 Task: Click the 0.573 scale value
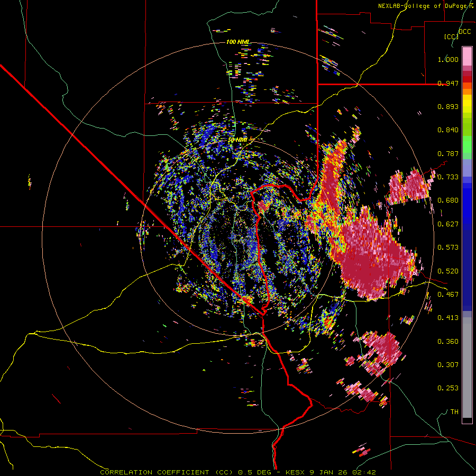pyautogui.click(x=448, y=248)
